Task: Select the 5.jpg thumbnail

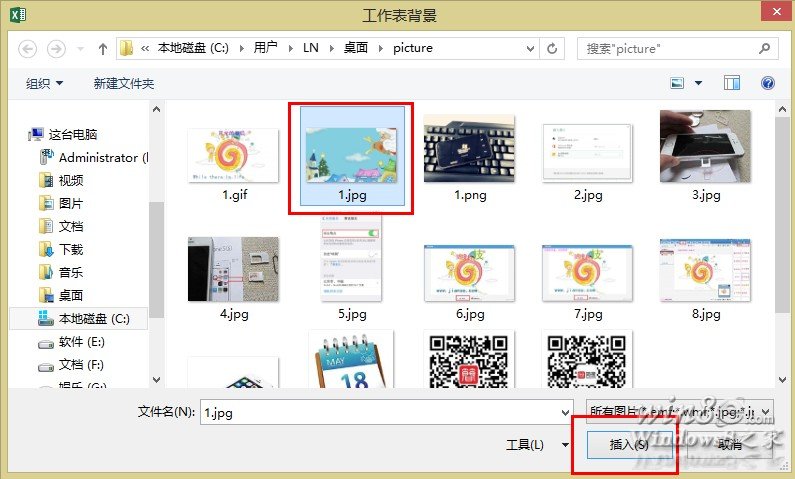Action: click(351, 259)
